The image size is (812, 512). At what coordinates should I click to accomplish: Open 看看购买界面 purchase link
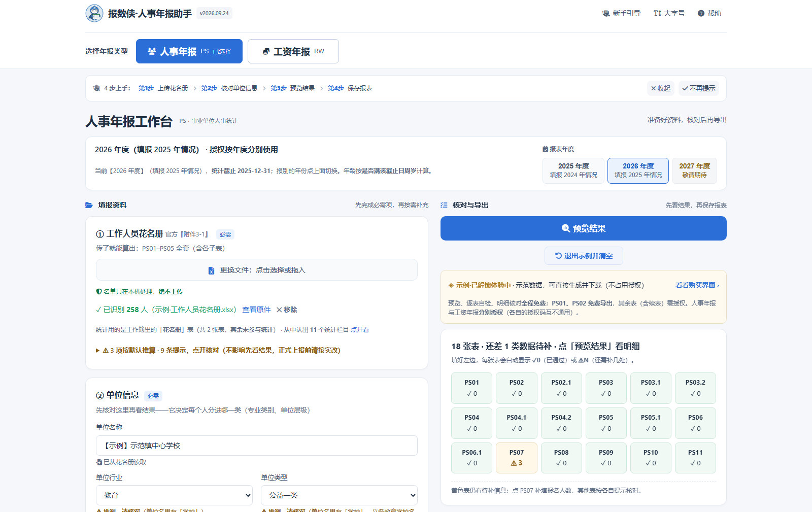point(697,285)
